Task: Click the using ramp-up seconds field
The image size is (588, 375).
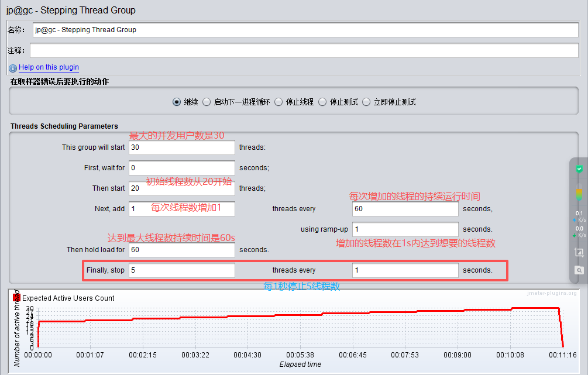Action: [x=405, y=229]
